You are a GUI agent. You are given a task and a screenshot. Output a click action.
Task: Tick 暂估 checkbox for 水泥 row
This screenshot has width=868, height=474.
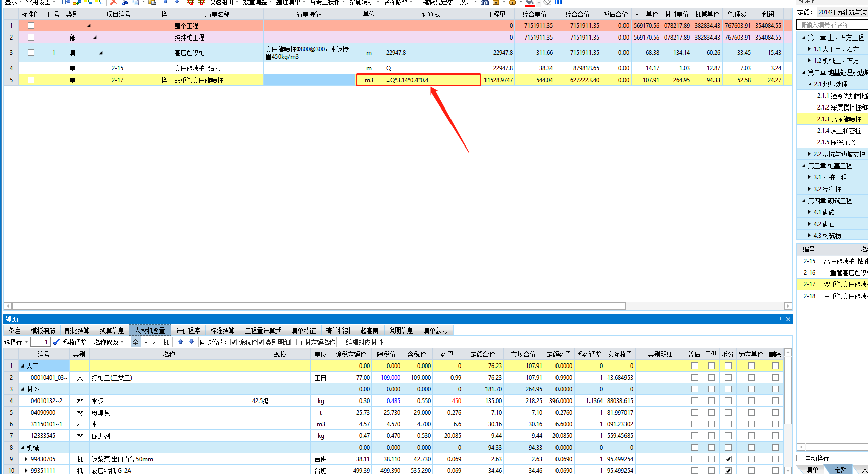click(x=695, y=400)
